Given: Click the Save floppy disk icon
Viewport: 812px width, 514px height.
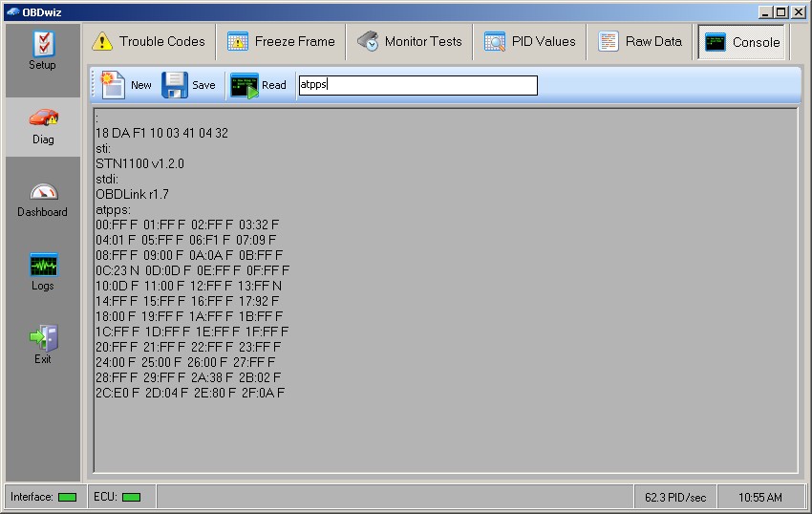Looking at the screenshot, I should [x=175, y=85].
